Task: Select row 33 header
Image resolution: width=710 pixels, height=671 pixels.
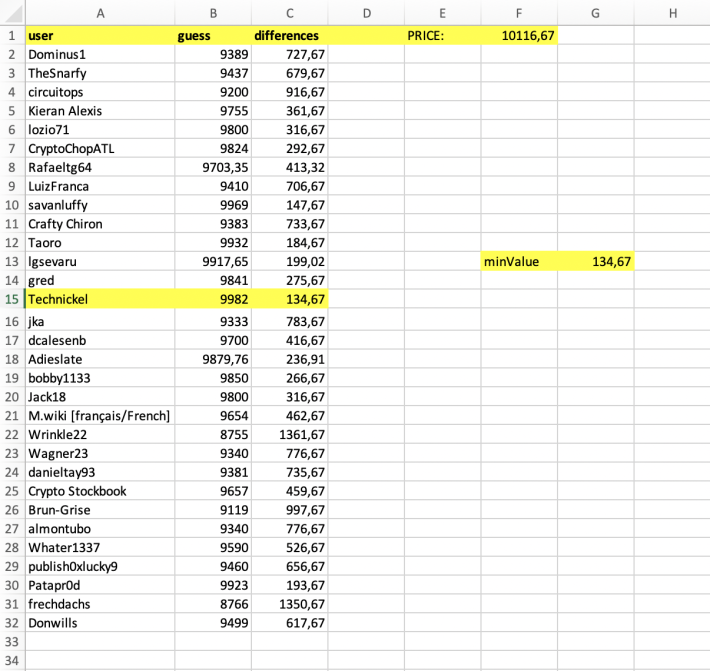Action: click(x=13, y=641)
